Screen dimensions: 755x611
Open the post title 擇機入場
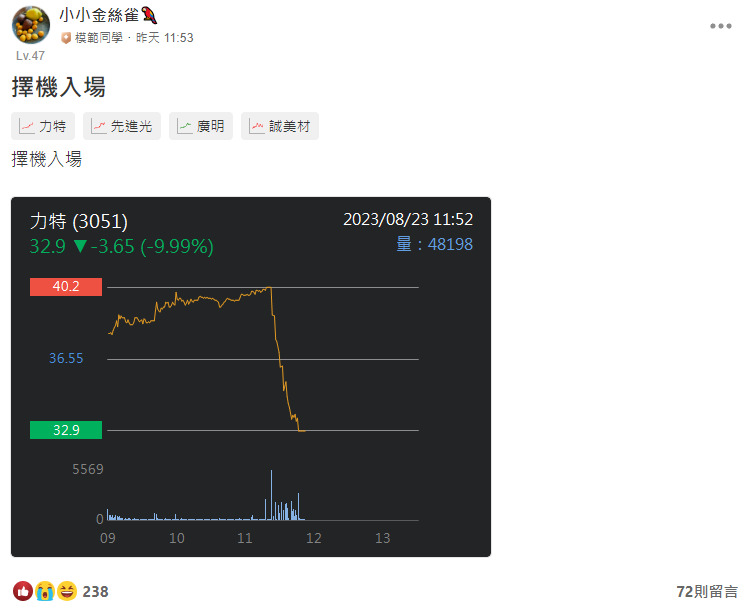58,87
